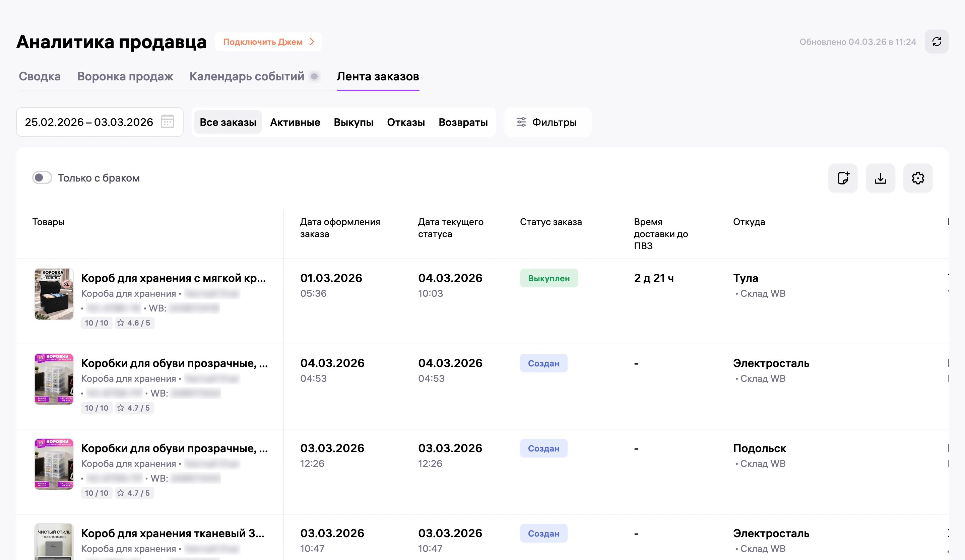The image size is (965, 560).
Task: Toggle the Только с браком switch
Action: coord(42,178)
